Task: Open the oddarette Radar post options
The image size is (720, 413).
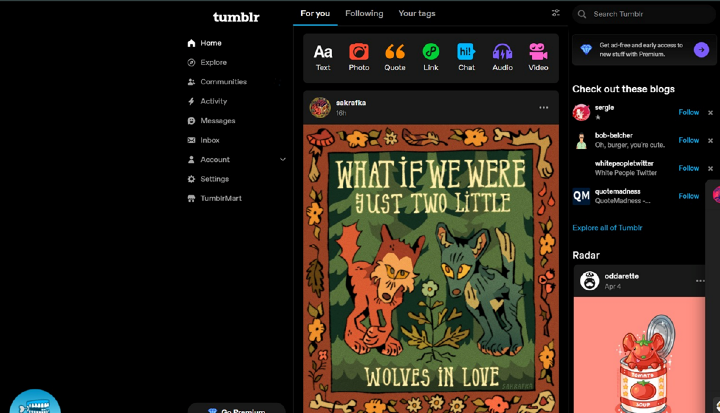Action: coord(700,281)
